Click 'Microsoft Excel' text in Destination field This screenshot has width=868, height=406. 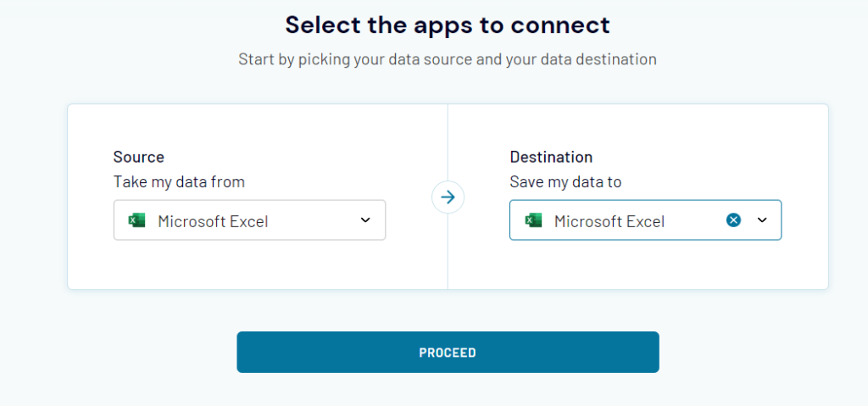click(x=609, y=221)
